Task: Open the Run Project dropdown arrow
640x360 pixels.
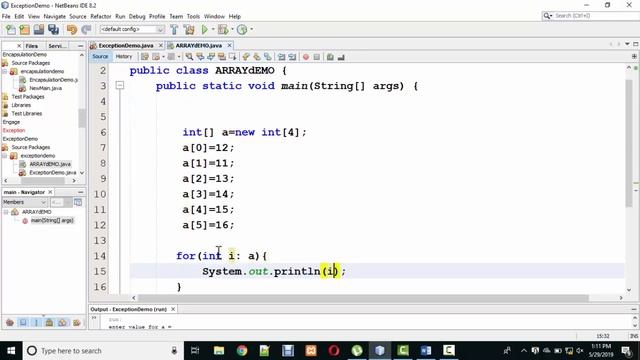Action: pyautogui.click(x=213, y=29)
